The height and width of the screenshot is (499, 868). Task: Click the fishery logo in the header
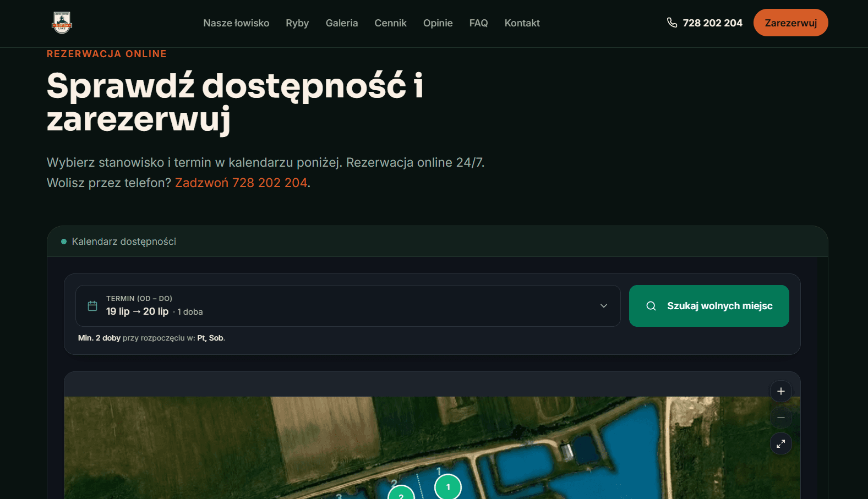point(62,23)
